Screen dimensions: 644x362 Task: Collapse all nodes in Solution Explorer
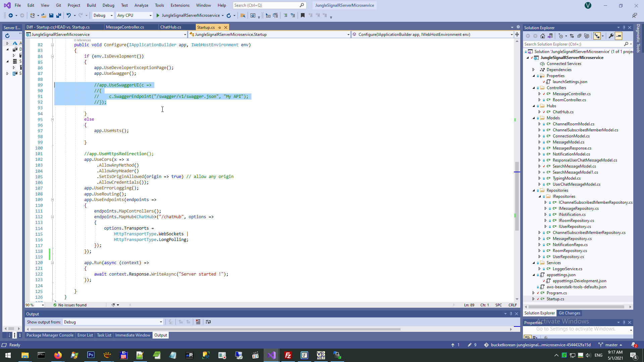pos(579,36)
